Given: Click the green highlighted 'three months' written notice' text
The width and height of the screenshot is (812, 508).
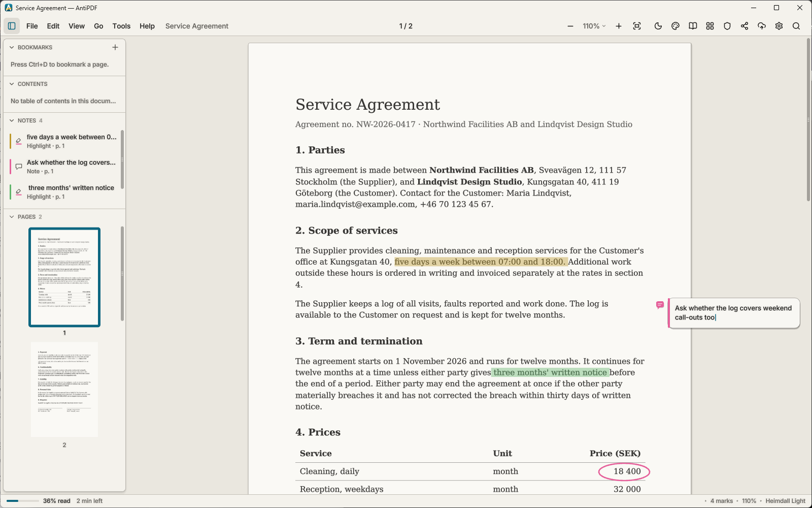Looking at the screenshot, I should click(x=550, y=372).
